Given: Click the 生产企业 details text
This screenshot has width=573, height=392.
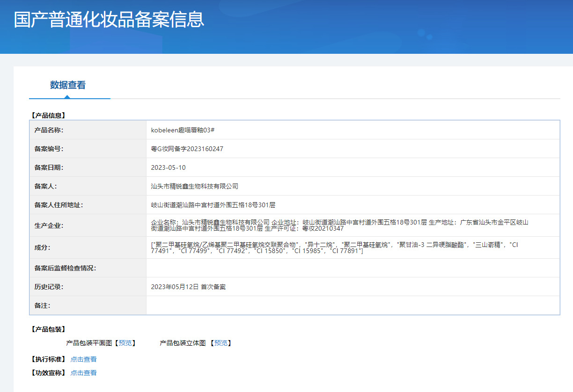Looking at the screenshot, I should (339, 225).
